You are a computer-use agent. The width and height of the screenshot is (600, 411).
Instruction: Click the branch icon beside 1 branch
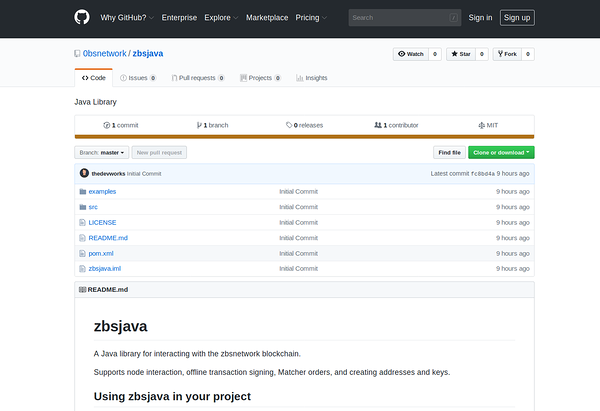(199, 125)
